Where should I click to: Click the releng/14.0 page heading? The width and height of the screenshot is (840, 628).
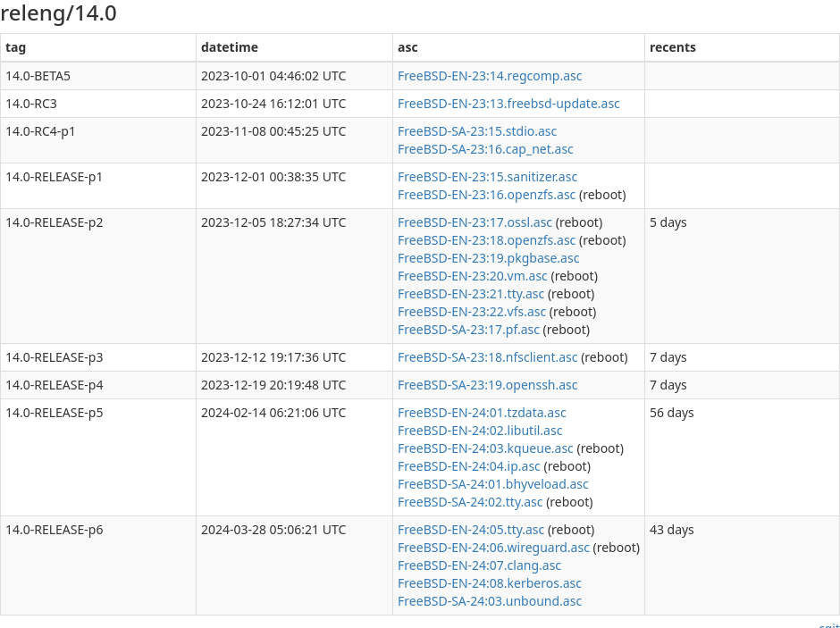(x=58, y=13)
